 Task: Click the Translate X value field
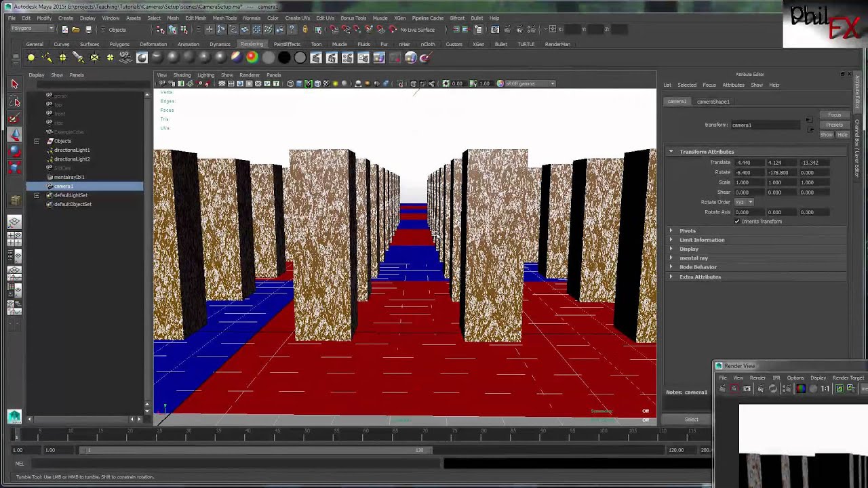pyautogui.click(x=749, y=163)
